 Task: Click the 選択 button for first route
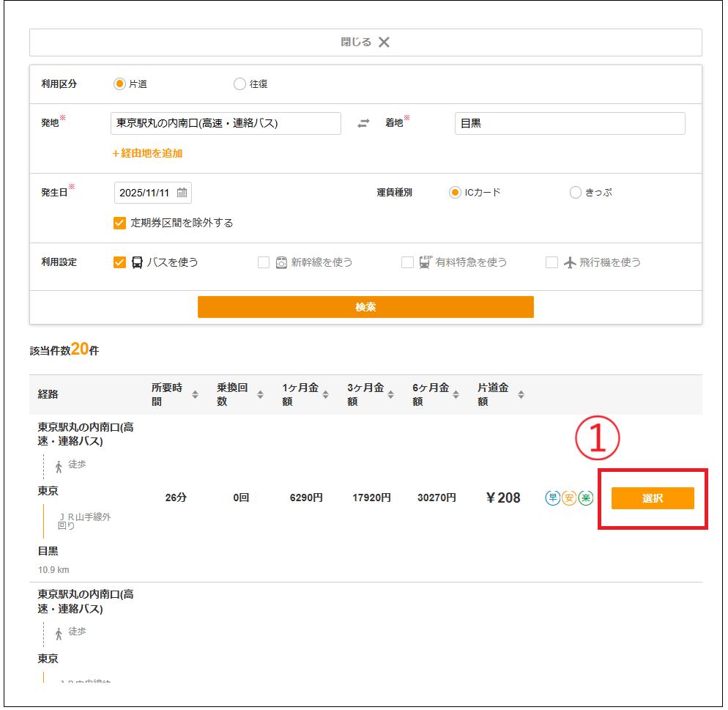point(652,498)
